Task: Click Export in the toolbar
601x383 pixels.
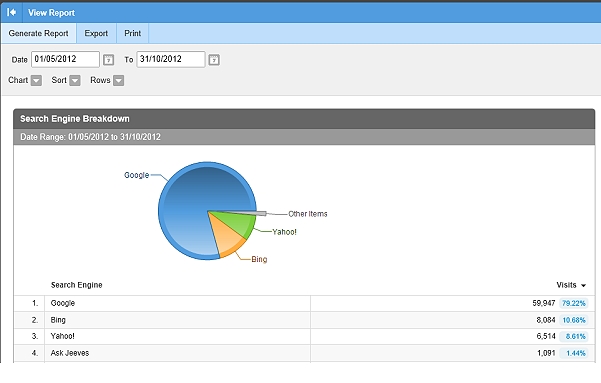Action: tap(96, 33)
